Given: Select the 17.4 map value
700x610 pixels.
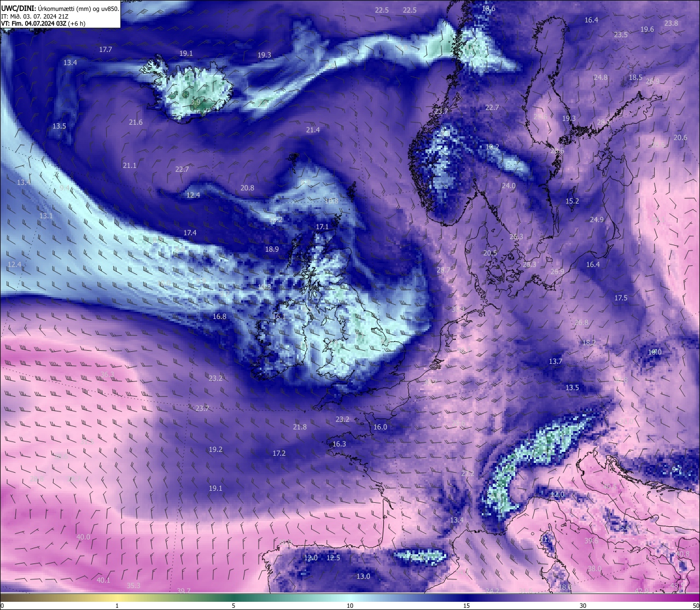Looking at the screenshot, I should [x=190, y=233].
